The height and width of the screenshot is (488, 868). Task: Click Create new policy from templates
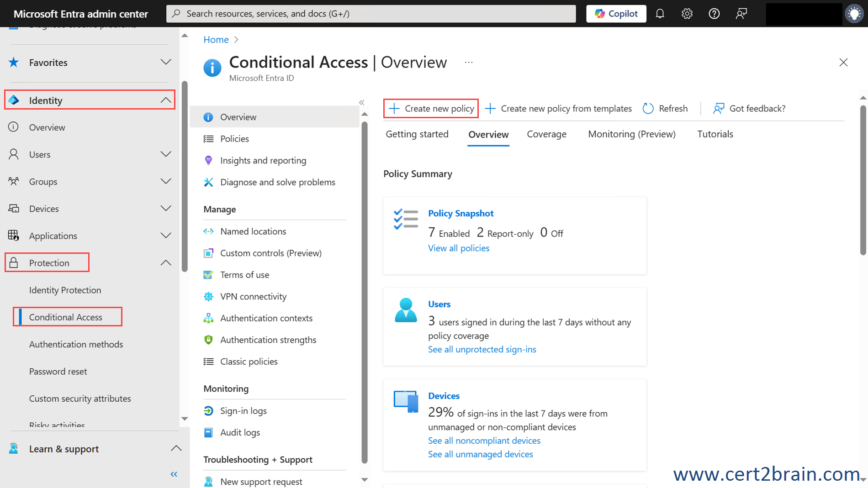pyautogui.click(x=558, y=108)
